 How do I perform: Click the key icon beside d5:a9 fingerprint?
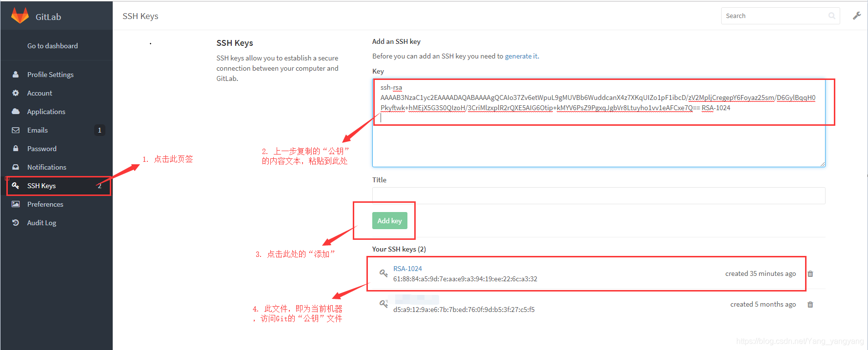click(384, 304)
